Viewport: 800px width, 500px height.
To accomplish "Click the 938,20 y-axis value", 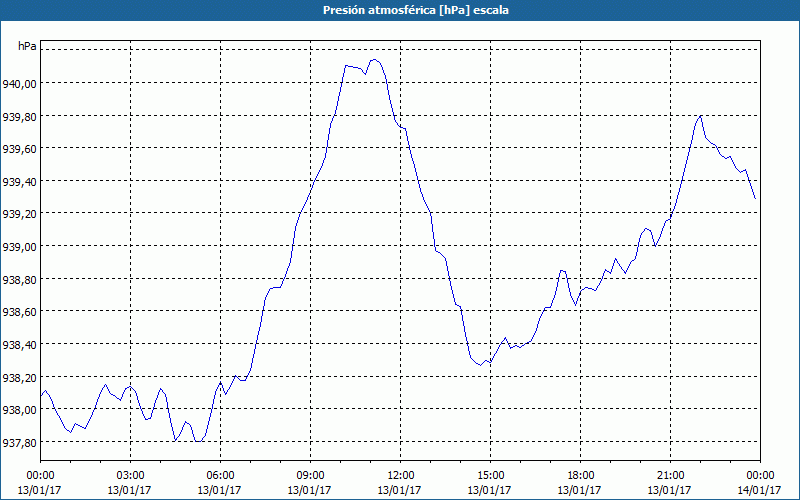I will click(19, 378).
